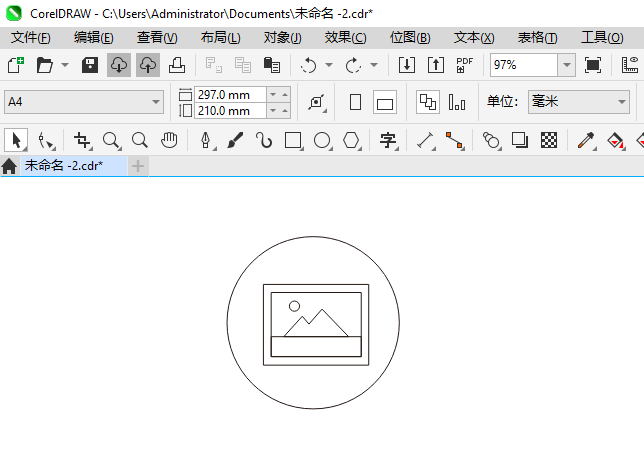This screenshot has width=644, height=473.
Task: Select the Text tool
Action: (x=388, y=140)
